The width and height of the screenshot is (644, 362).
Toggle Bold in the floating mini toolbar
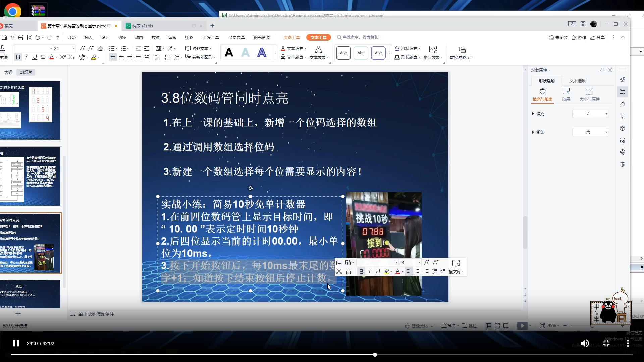pos(361,271)
